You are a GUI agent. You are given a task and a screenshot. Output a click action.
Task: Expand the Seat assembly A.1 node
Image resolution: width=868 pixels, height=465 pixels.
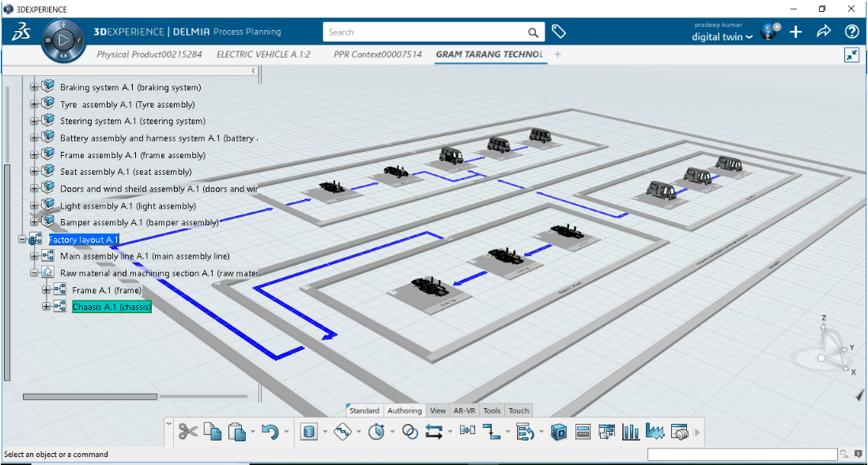(34, 172)
